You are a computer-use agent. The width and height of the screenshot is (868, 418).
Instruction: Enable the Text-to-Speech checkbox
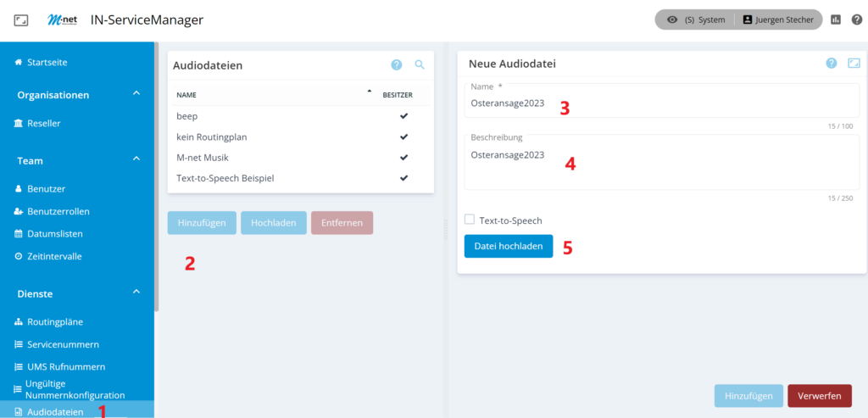(470, 220)
